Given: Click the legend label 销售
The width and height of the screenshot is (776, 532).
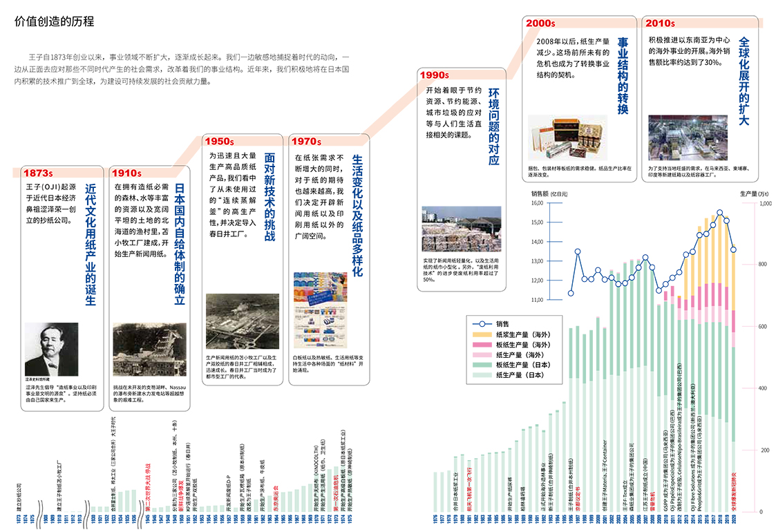Looking at the screenshot, I should tap(503, 323).
